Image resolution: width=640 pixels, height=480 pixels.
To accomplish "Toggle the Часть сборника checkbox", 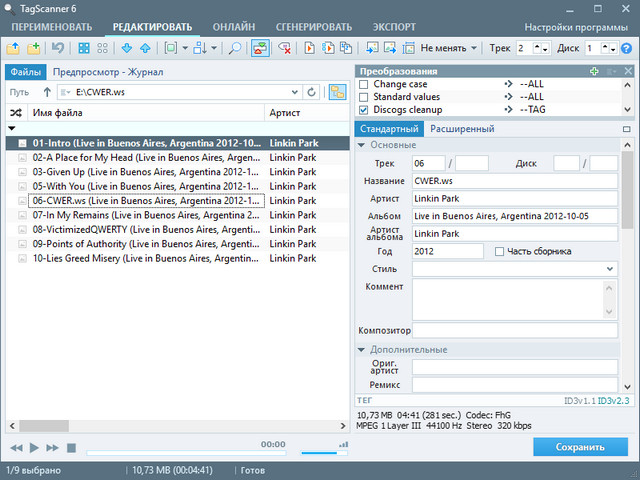I will click(500, 251).
